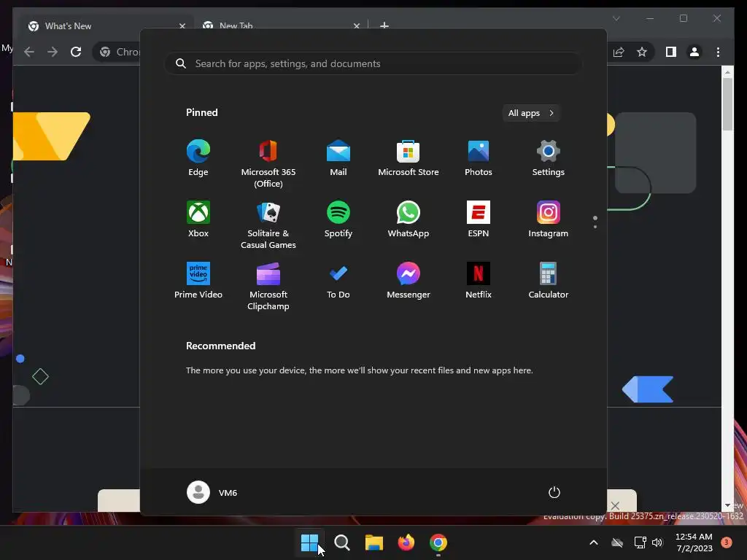Open Chrome tab search dropdown
This screenshot has height=560, width=747.
pyautogui.click(x=616, y=18)
